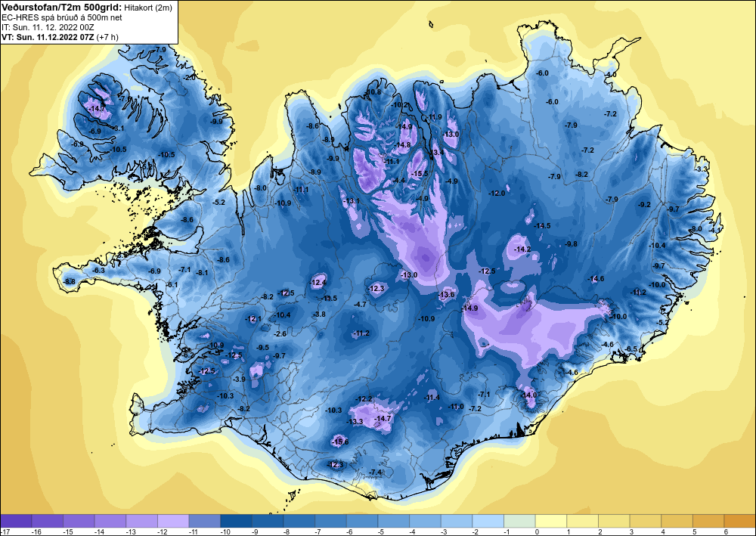
Task: Click the -10 legend scale label
Action: click(225, 531)
